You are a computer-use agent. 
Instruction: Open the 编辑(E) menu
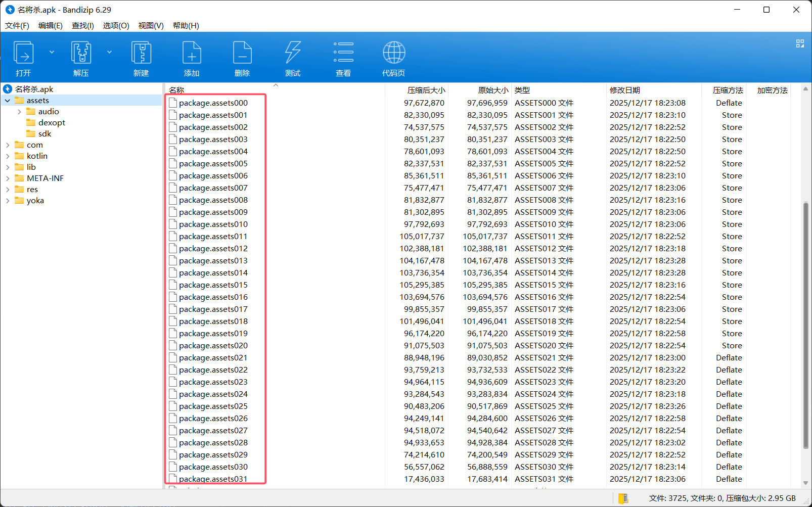click(51, 25)
